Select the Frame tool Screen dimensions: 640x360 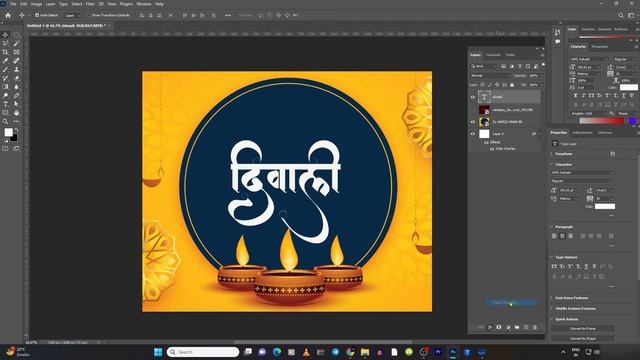16,52
